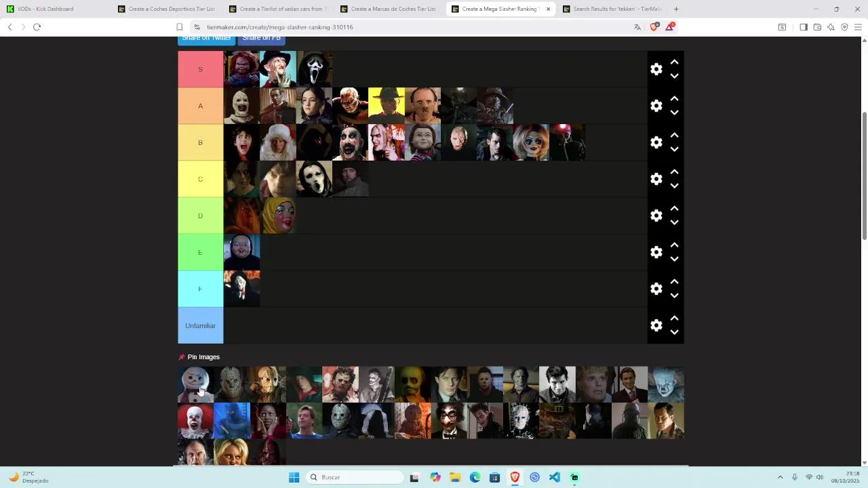Select snowman image in the image pool
Screen dimensions: 868x488
tap(195, 384)
